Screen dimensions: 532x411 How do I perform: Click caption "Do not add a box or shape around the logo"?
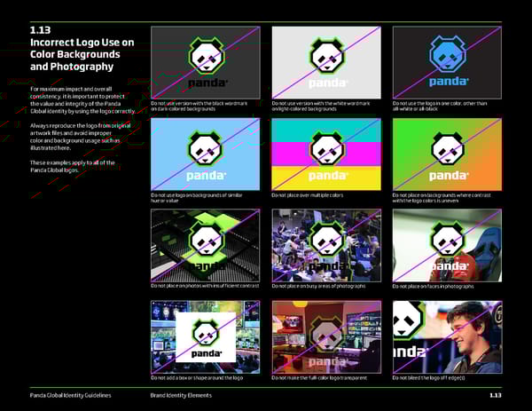click(197, 378)
